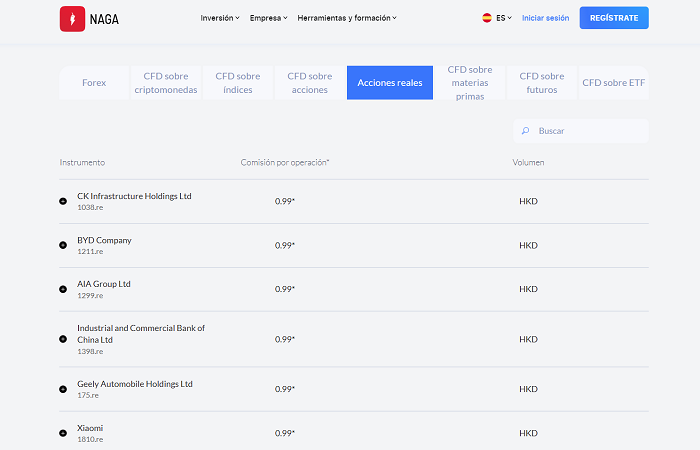Click the Xiaomi row icon

pyautogui.click(x=63, y=433)
